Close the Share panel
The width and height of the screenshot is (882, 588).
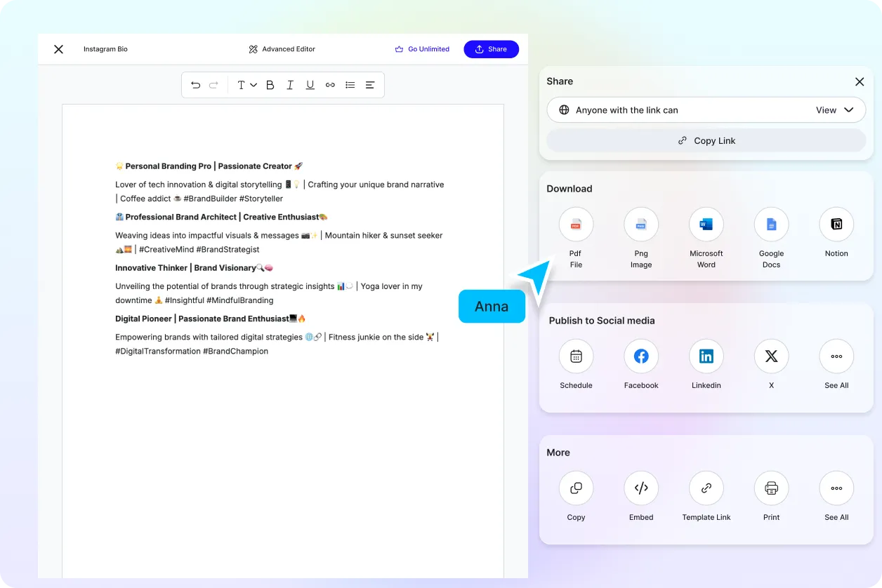click(860, 81)
